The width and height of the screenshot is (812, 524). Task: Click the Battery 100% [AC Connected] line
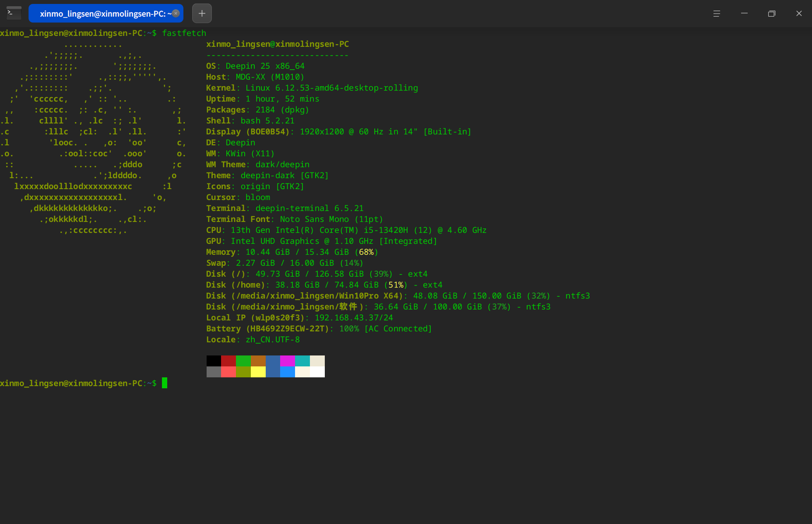tap(319, 329)
